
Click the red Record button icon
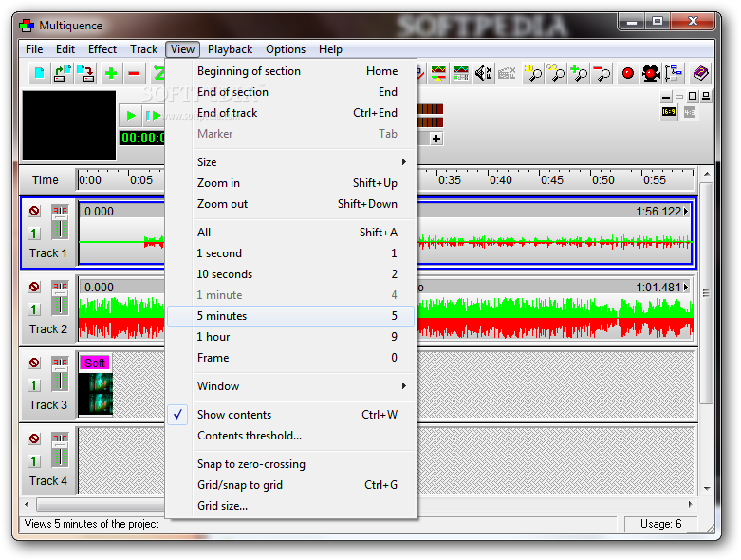(627, 74)
